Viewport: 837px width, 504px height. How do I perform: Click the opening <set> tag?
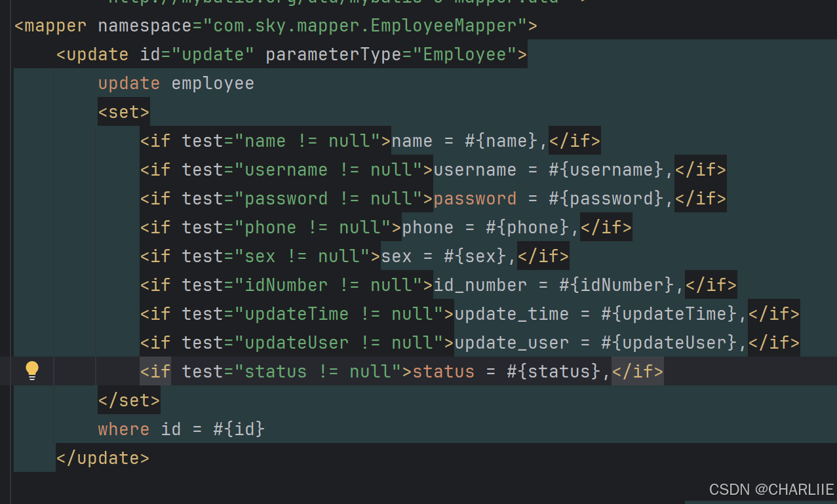pos(123,111)
